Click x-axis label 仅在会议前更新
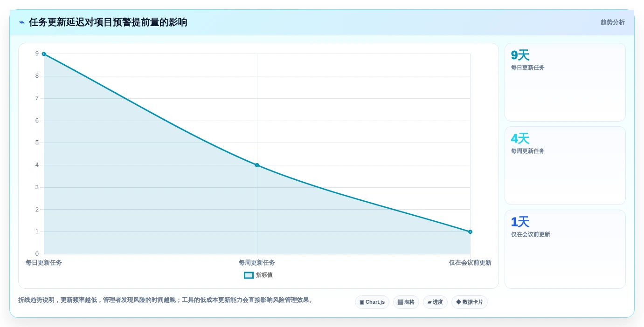Viewport: 644px width, 327px height. tap(470, 263)
